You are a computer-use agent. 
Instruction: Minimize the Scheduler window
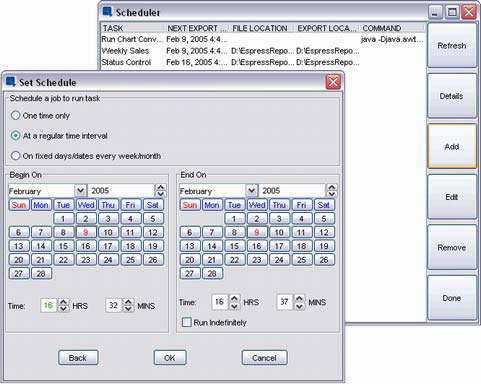435,12
